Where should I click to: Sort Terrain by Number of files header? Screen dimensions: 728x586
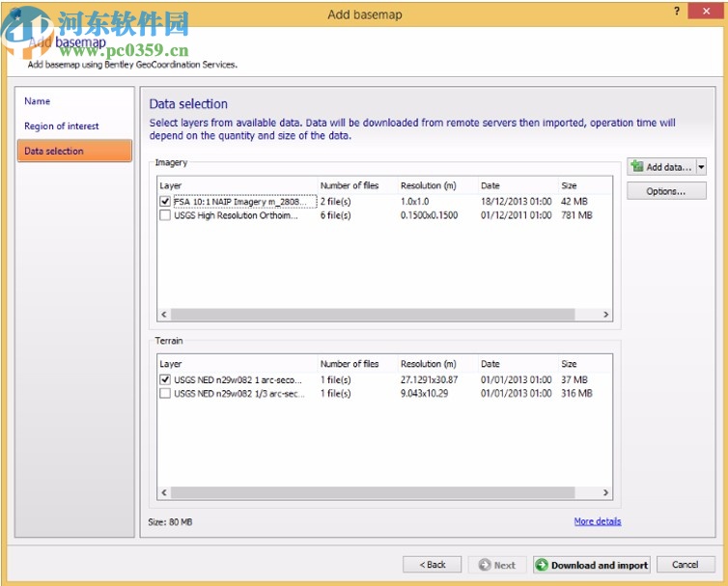point(358,364)
